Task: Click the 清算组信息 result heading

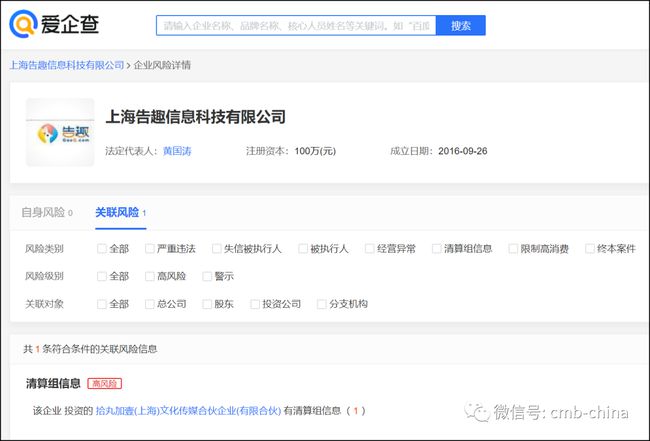Action: [x=53, y=383]
